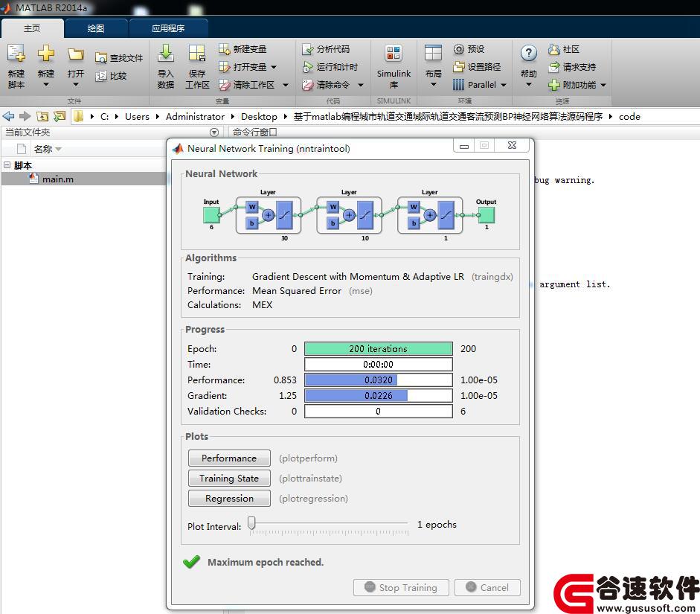Click 请求支持 request support
Viewport: 700px width, 614px height.
click(572, 67)
